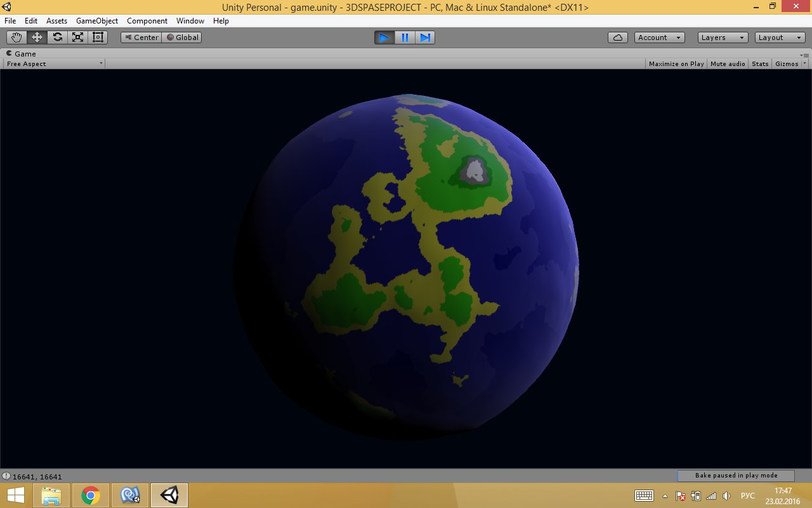Viewport: 812px width, 508px height.
Task: Toggle Gizmos in Game view
Action: coord(787,63)
